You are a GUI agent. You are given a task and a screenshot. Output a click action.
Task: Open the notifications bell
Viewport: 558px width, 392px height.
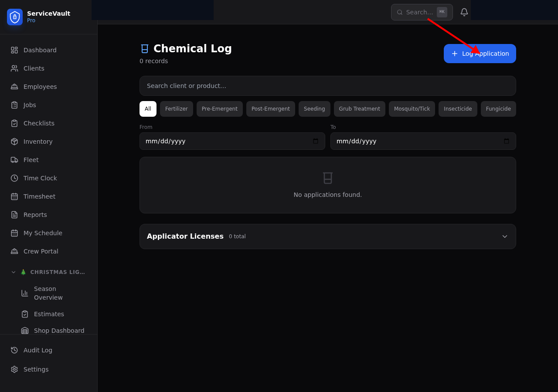pos(464,12)
